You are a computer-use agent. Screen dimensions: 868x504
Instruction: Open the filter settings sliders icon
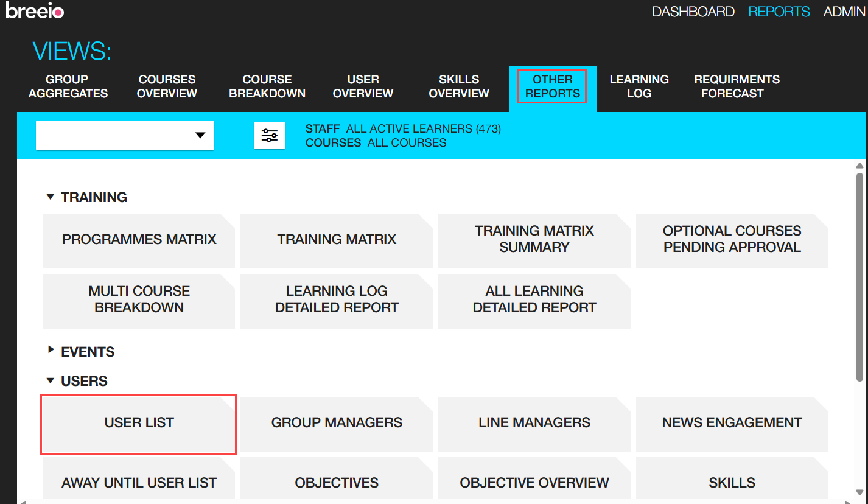[x=270, y=135]
